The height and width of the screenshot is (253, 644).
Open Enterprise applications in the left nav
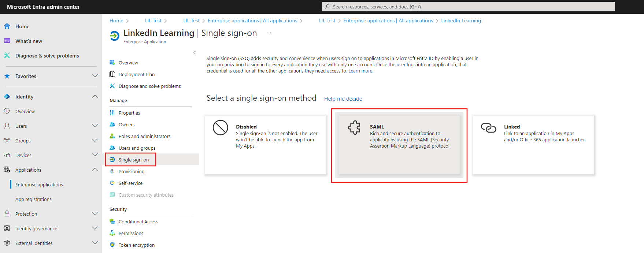(x=39, y=185)
